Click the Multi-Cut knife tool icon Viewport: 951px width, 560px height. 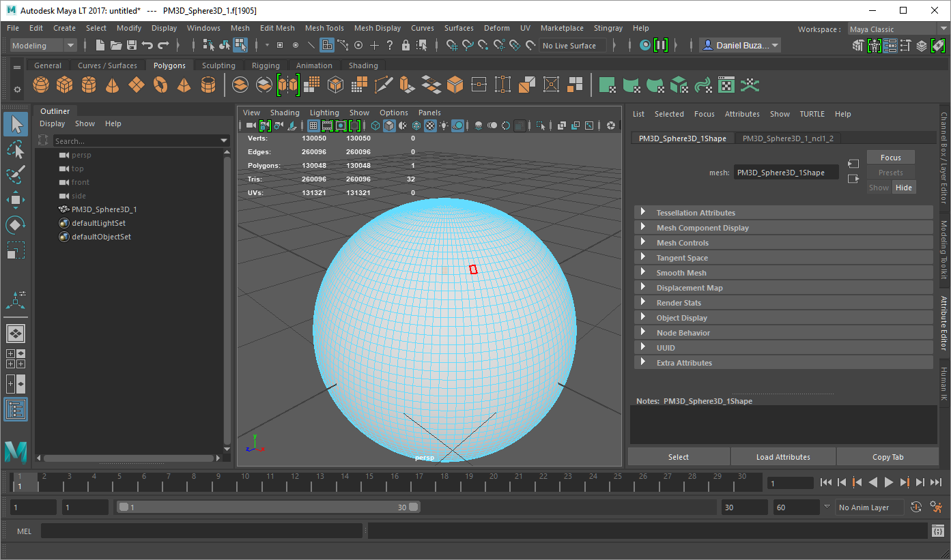click(384, 85)
